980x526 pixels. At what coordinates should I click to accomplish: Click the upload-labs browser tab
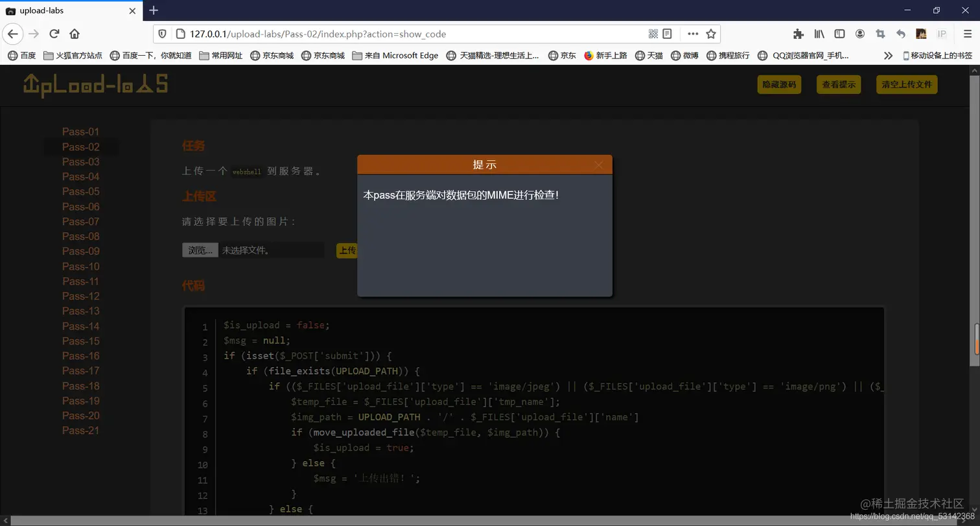71,11
